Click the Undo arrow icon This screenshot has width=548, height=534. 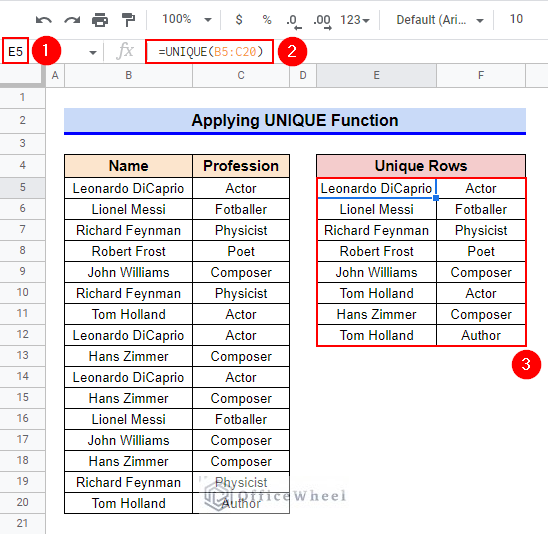pyautogui.click(x=44, y=20)
